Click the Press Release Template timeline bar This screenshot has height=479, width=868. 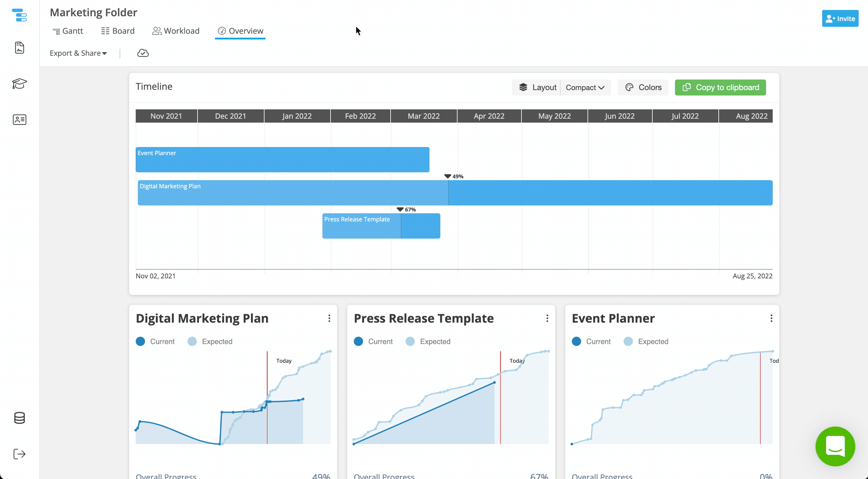pyautogui.click(x=381, y=226)
